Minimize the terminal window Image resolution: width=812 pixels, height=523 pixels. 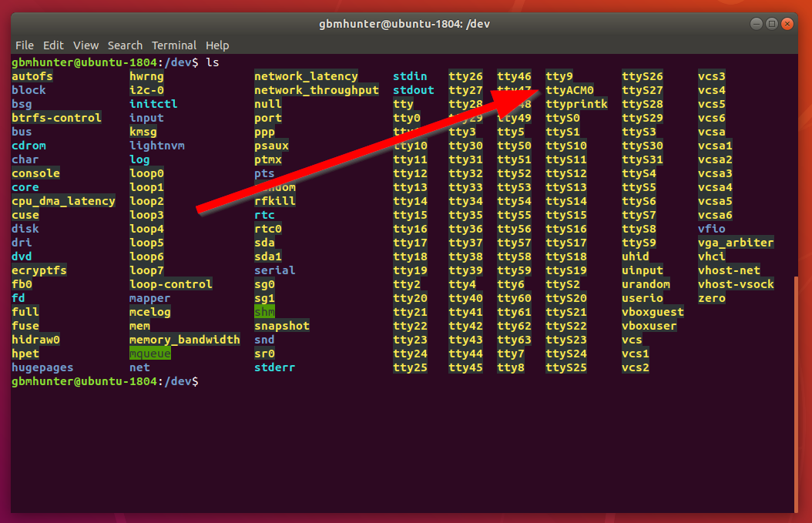756,24
